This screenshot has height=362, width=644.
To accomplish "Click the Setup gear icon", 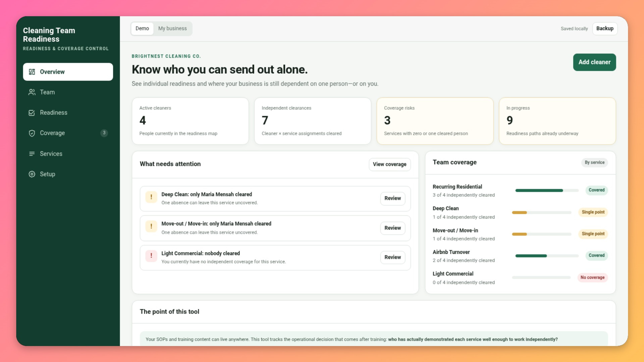I will [32, 174].
